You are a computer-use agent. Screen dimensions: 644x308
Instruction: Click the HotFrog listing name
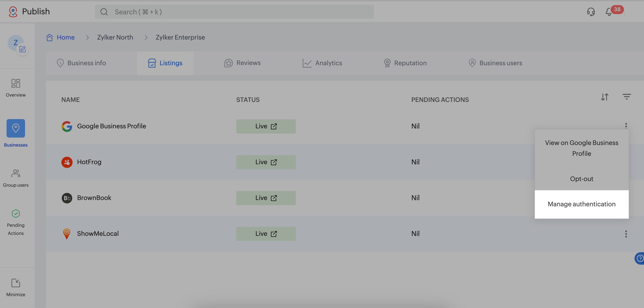[x=89, y=162]
